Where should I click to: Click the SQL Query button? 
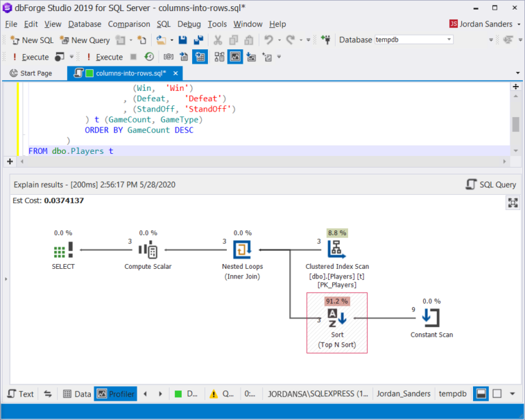pyautogui.click(x=491, y=185)
